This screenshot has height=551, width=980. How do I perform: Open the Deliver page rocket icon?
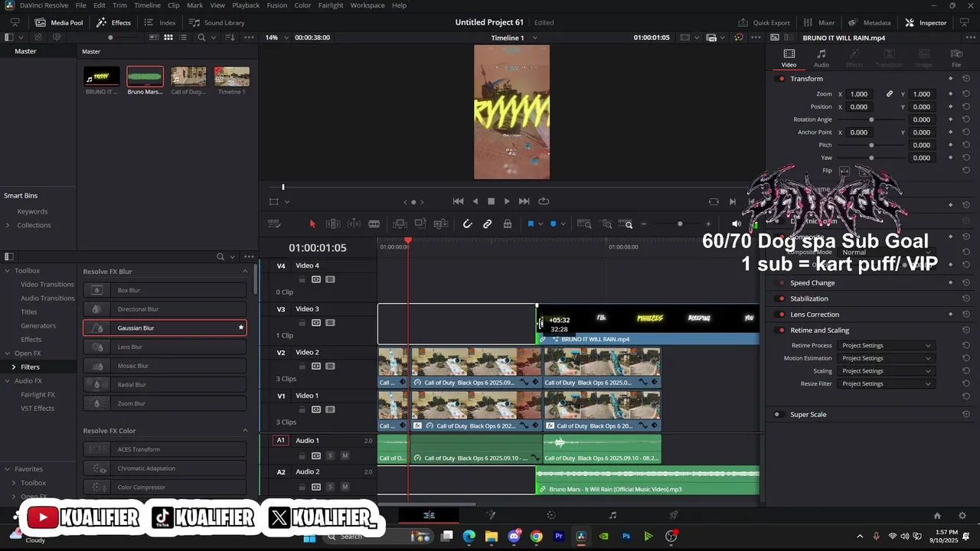(x=674, y=515)
